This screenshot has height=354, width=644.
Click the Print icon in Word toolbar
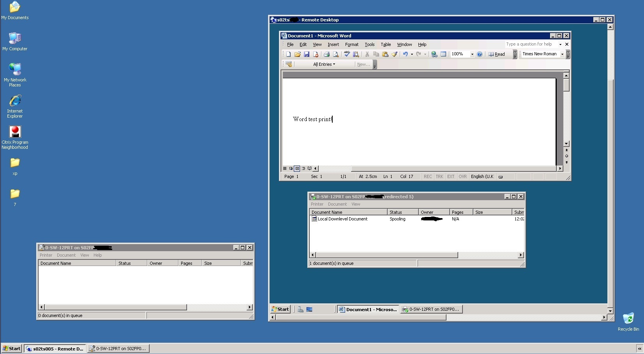(x=326, y=54)
